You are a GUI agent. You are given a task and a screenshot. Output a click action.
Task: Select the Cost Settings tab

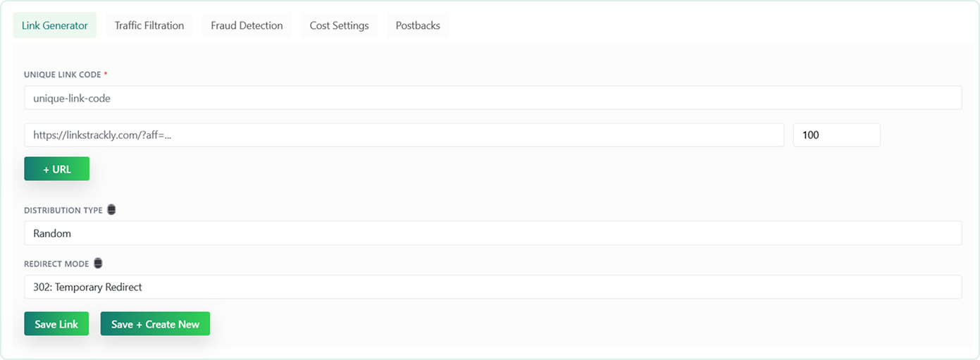pyautogui.click(x=339, y=25)
